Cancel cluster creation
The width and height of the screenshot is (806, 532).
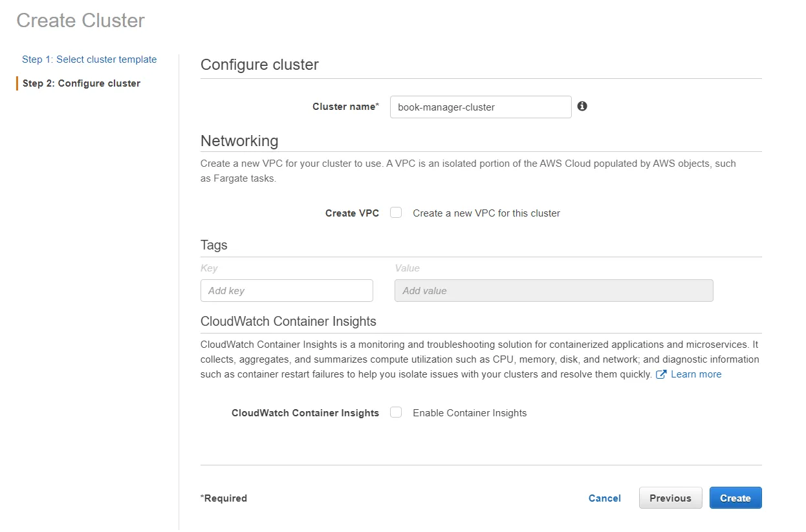604,498
